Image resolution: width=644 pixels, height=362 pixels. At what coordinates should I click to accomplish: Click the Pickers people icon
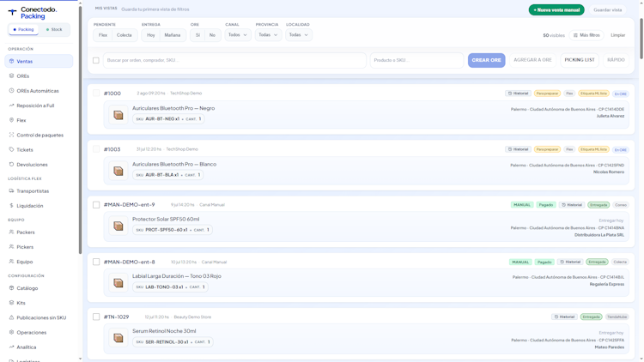pyautogui.click(x=11, y=247)
